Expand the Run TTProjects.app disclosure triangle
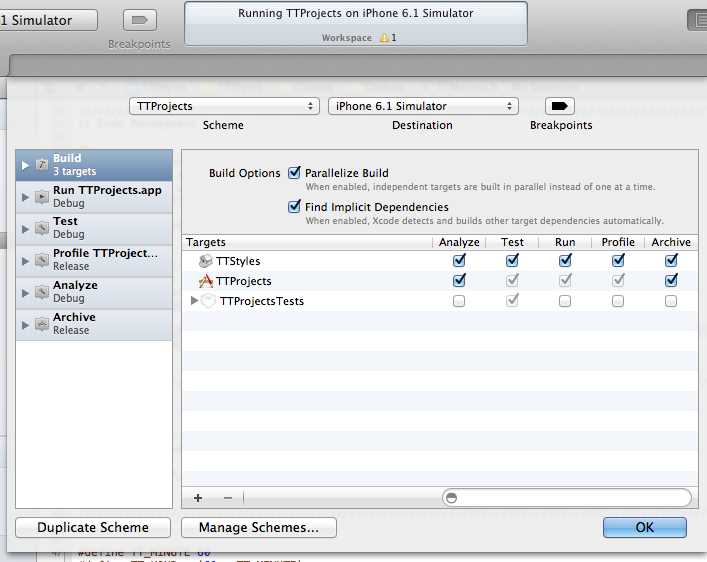This screenshot has height=562, width=707. tap(25, 197)
